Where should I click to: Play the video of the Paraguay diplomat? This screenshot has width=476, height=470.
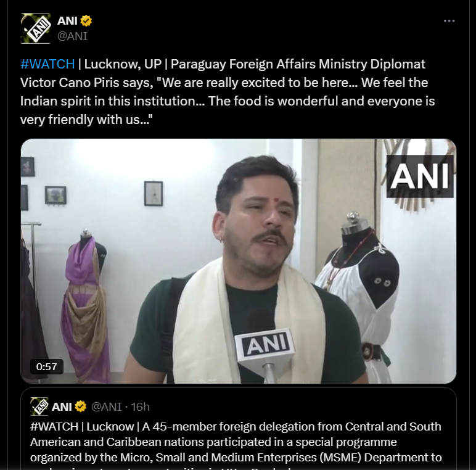(x=238, y=261)
